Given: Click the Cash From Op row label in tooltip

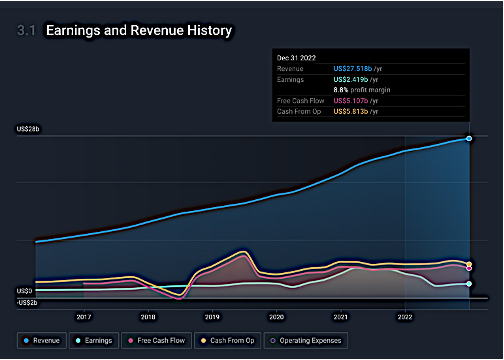Looking at the screenshot, I should click(299, 112).
